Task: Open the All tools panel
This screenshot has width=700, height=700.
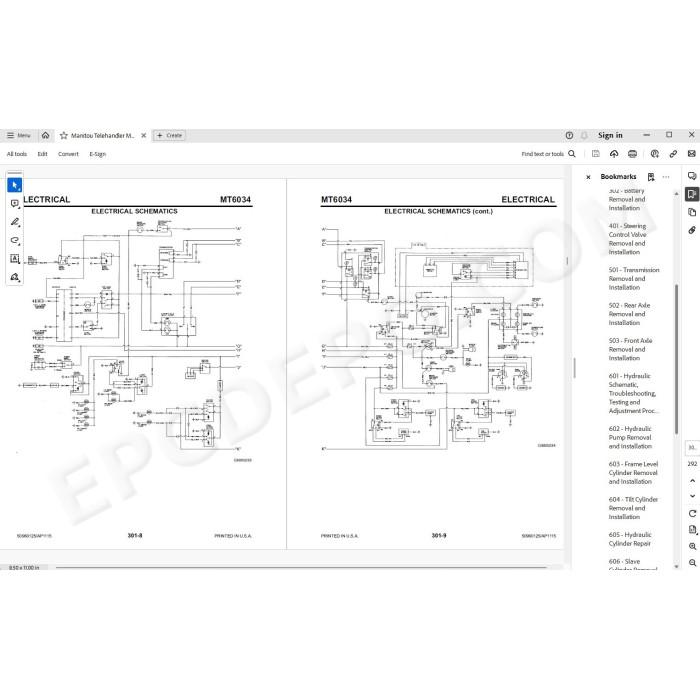Action: [17, 154]
